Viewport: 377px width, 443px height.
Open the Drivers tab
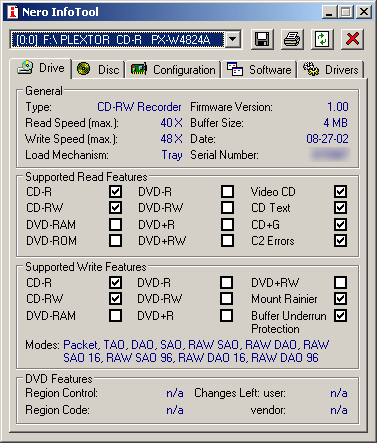331,70
